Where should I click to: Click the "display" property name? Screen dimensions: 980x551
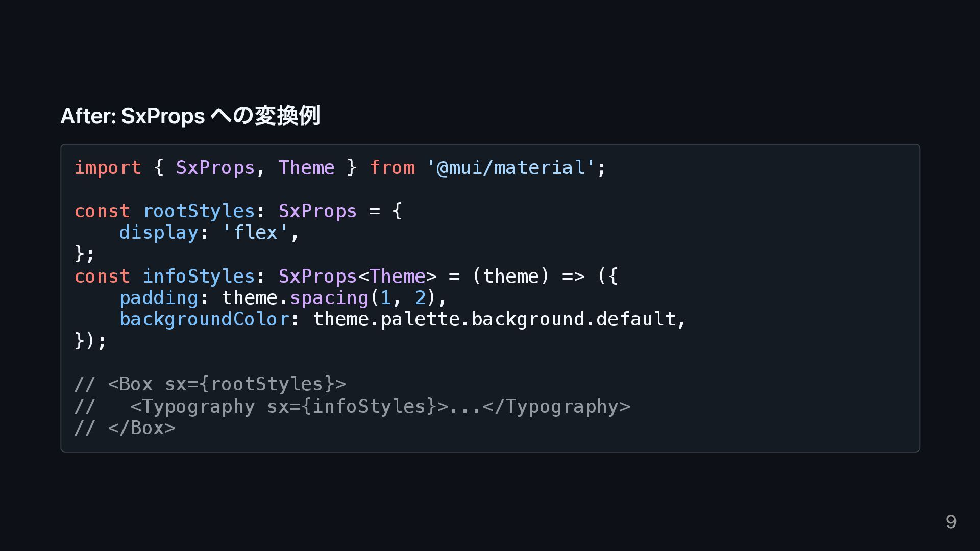159,233
